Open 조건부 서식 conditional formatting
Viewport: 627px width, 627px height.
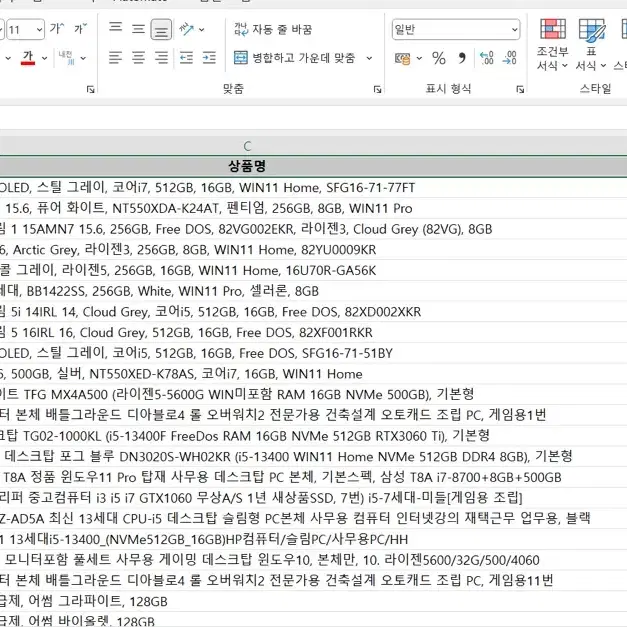553,44
